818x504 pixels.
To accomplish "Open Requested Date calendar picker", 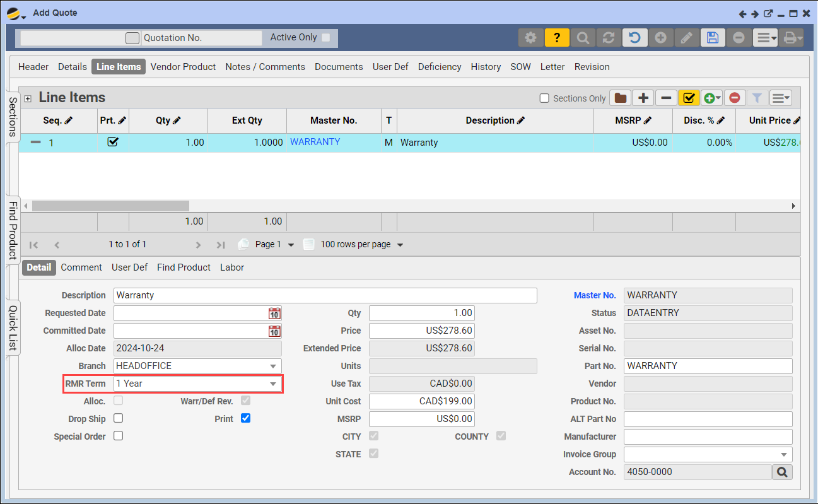I will 274,313.
